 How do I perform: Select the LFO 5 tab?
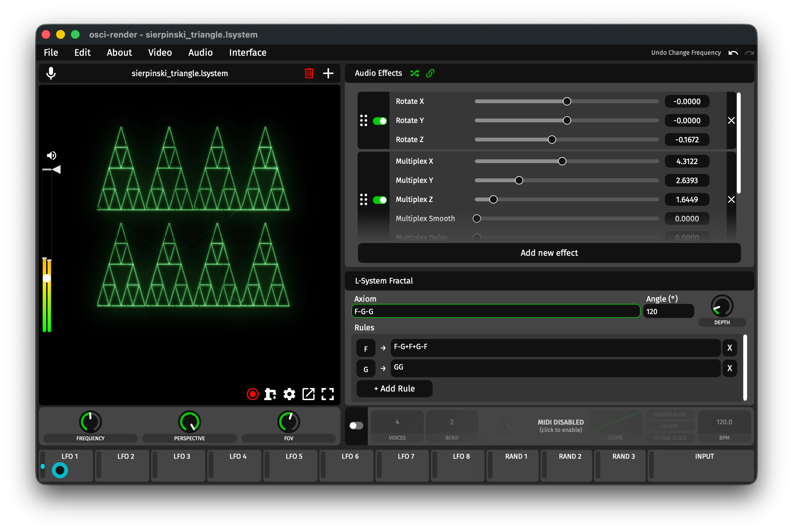(291, 465)
